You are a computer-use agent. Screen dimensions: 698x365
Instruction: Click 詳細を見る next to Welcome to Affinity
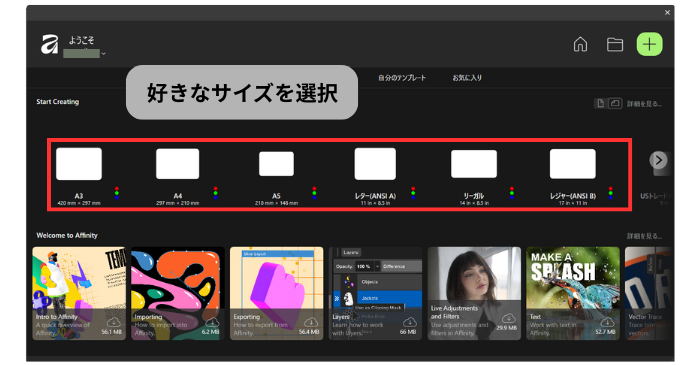tap(644, 236)
